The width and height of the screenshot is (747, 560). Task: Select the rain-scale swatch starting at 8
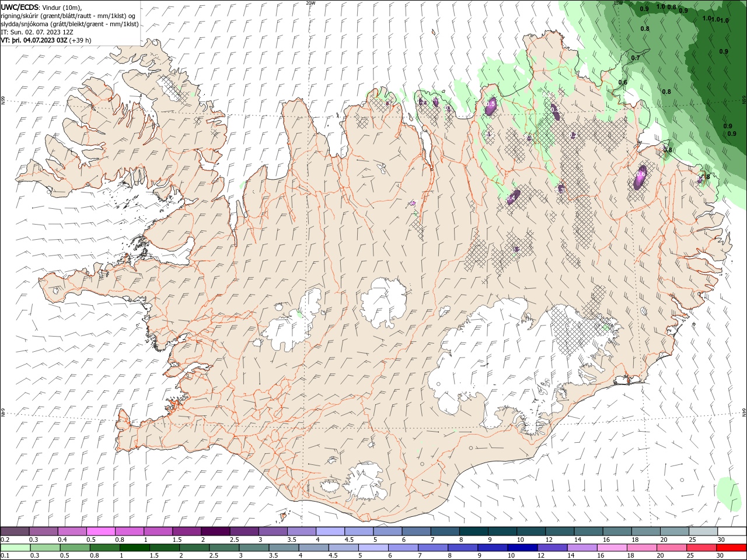click(x=463, y=548)
